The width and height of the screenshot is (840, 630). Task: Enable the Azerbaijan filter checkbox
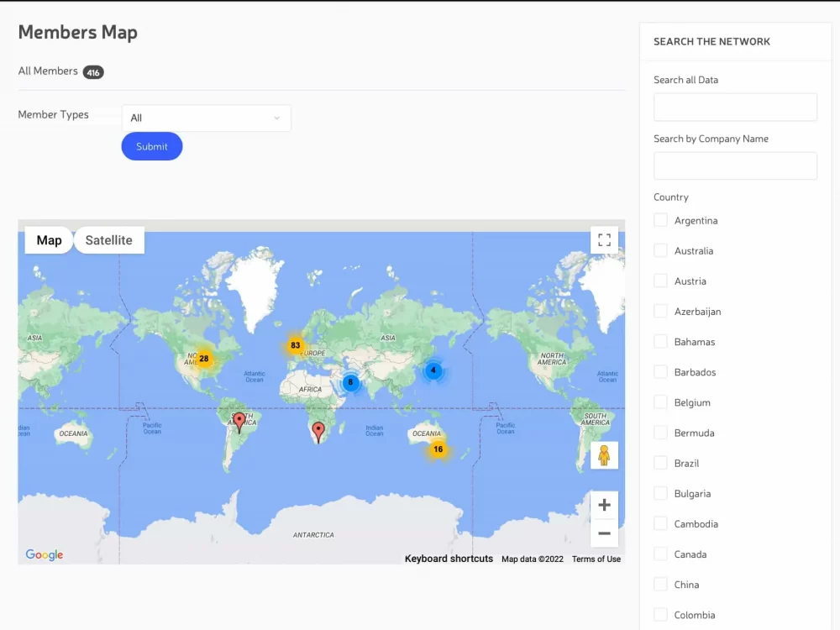660,311
